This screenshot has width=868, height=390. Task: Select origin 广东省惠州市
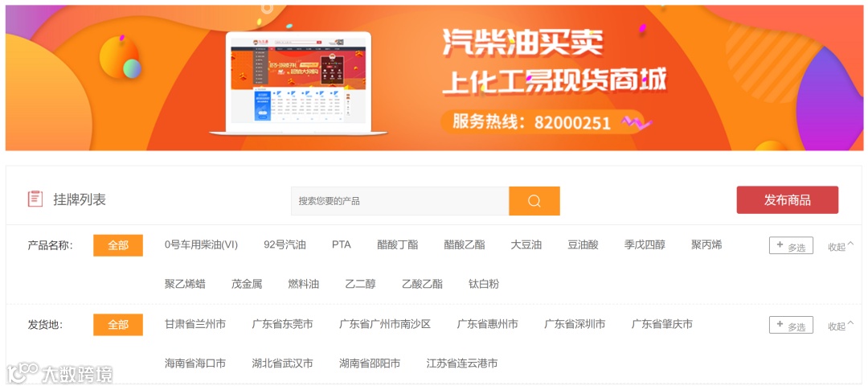[x=487, y=324]
